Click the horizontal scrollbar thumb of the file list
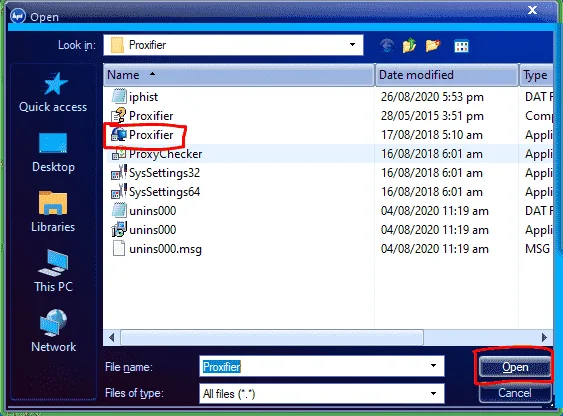This screenshot has height=416, width=563. coord(272,337)
